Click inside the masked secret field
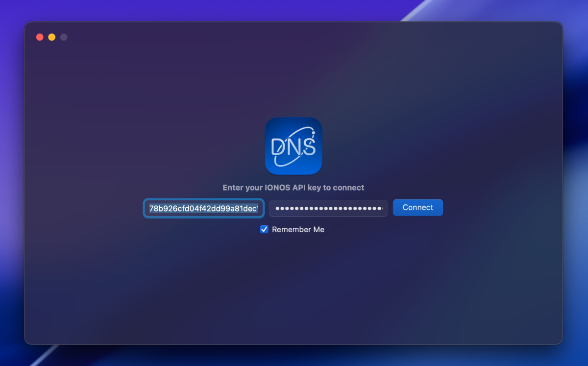Viewport: 588px width, 366px height. (x=328, y=208)
